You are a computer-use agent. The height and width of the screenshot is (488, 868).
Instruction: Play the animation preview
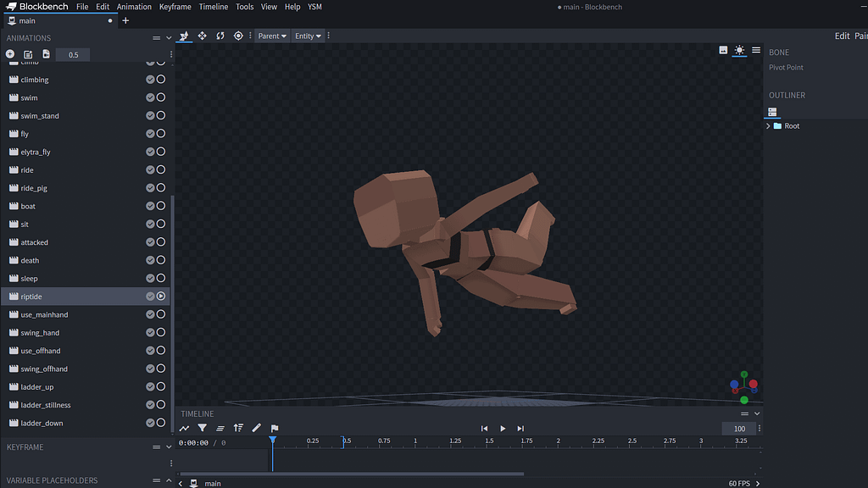tap(503, 428)
